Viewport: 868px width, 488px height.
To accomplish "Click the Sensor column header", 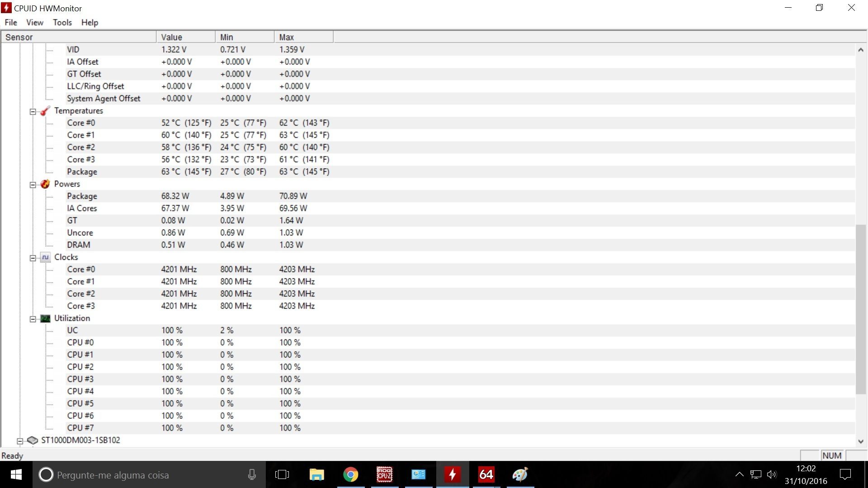I will click(x=79, y=37).
